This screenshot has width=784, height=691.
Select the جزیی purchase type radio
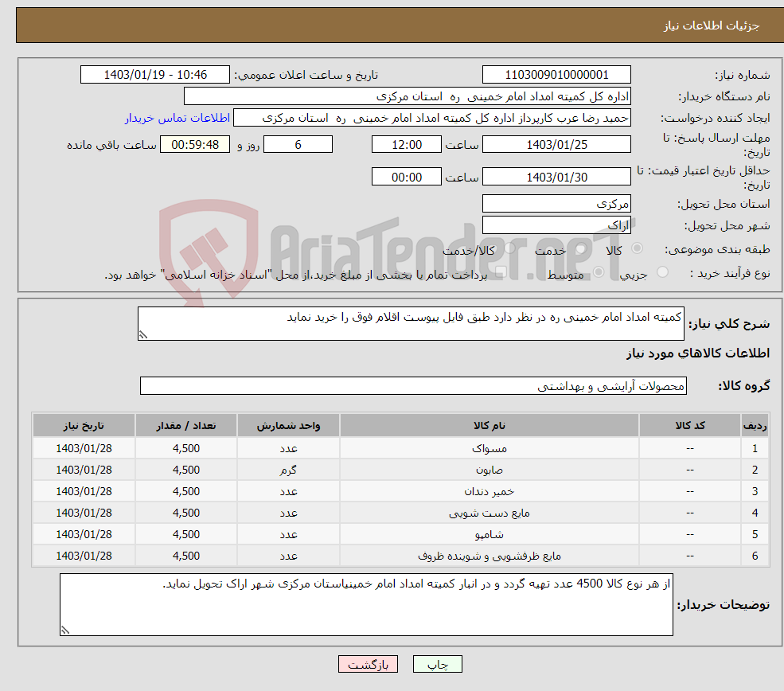click(662, 272)
